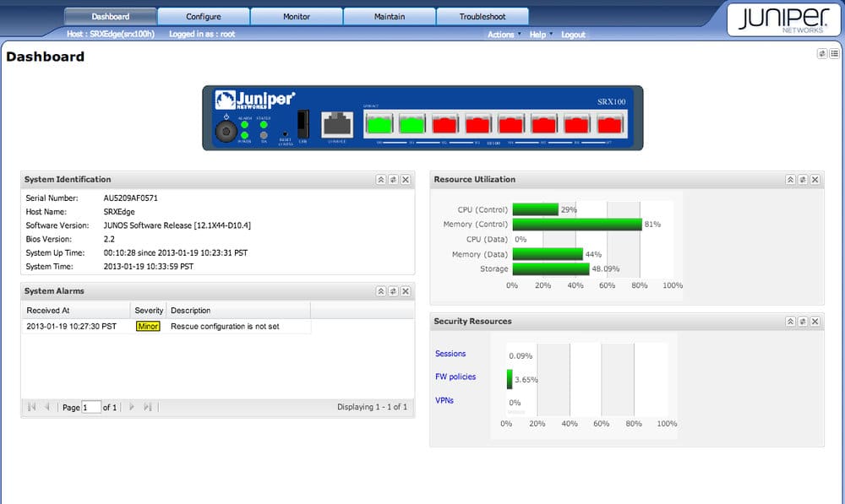Click the CPU (Control) 29% bar
This screenshot has height=504, width=845.
536,209
